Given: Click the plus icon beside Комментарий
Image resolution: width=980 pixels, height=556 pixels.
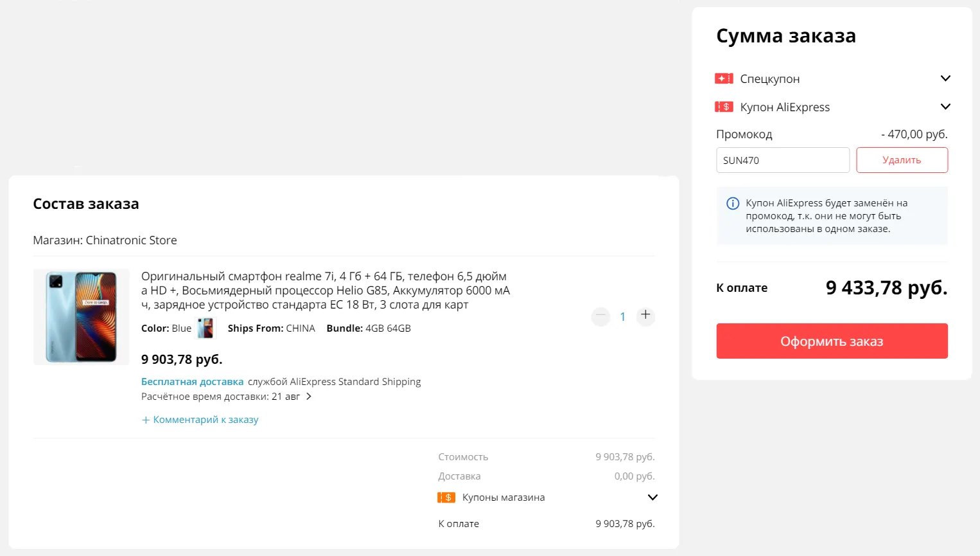Looking at the screenshot, I should 146,420.
